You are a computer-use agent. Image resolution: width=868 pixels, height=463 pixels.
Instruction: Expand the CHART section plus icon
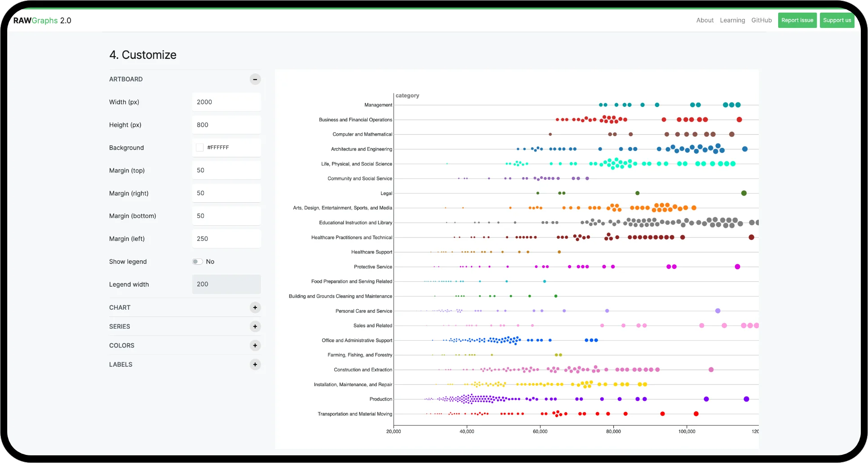[x=255, y=307]
